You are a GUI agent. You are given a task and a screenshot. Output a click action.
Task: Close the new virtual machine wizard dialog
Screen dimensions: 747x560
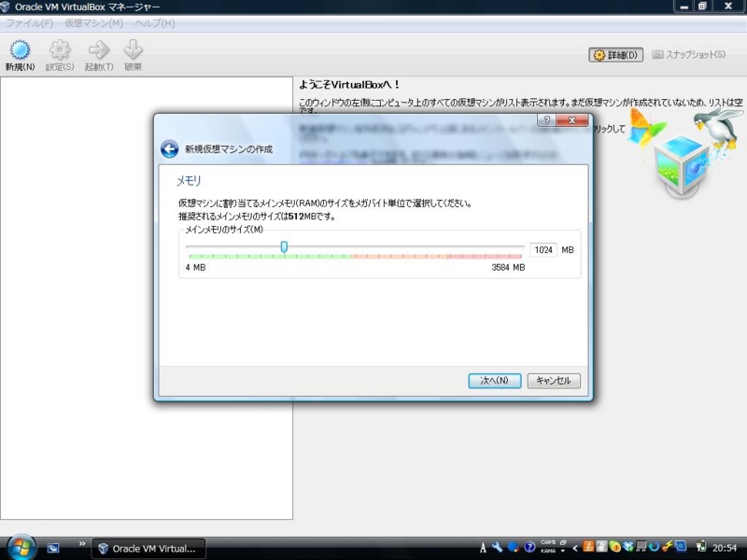click(x=572, y=120)
